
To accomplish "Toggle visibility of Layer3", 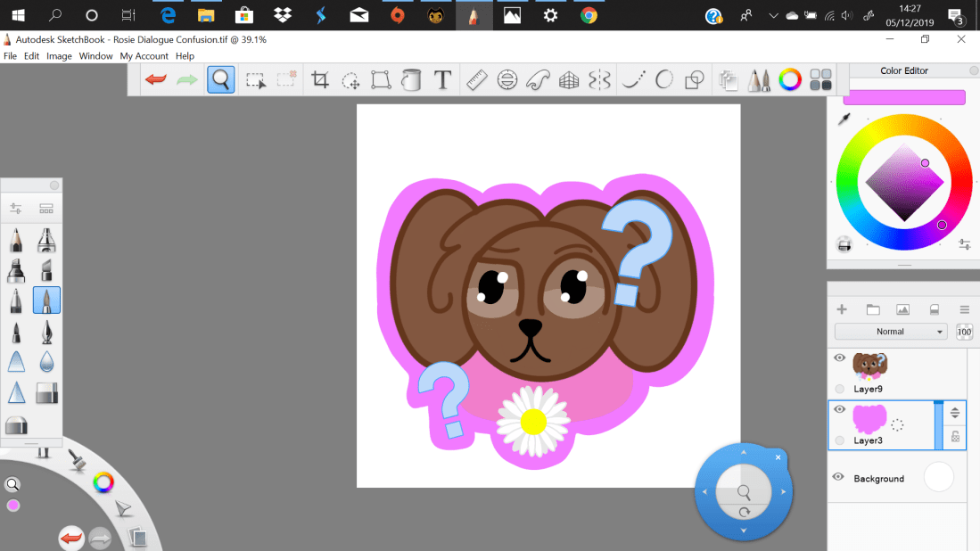I will click(x=839, y=409).
